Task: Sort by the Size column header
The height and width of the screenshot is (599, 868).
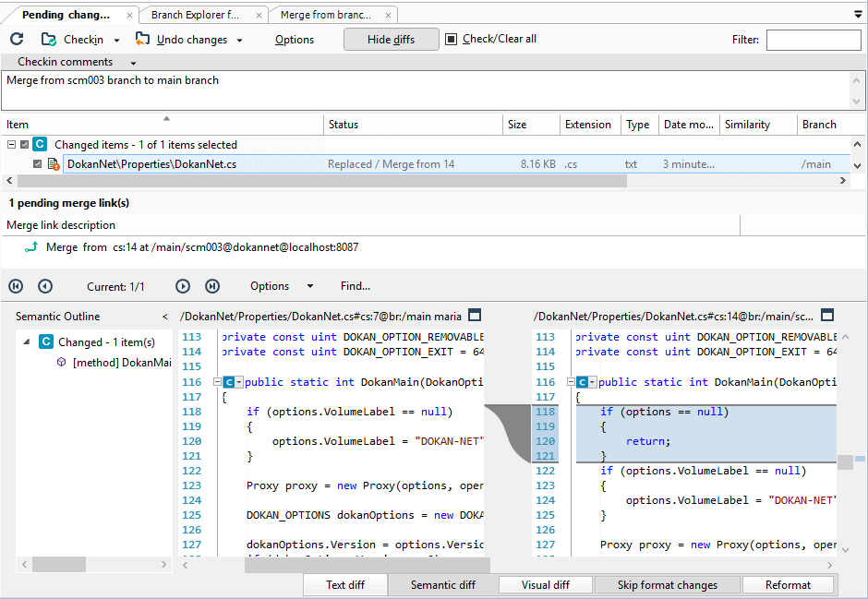Action: (x=532, y=125)
